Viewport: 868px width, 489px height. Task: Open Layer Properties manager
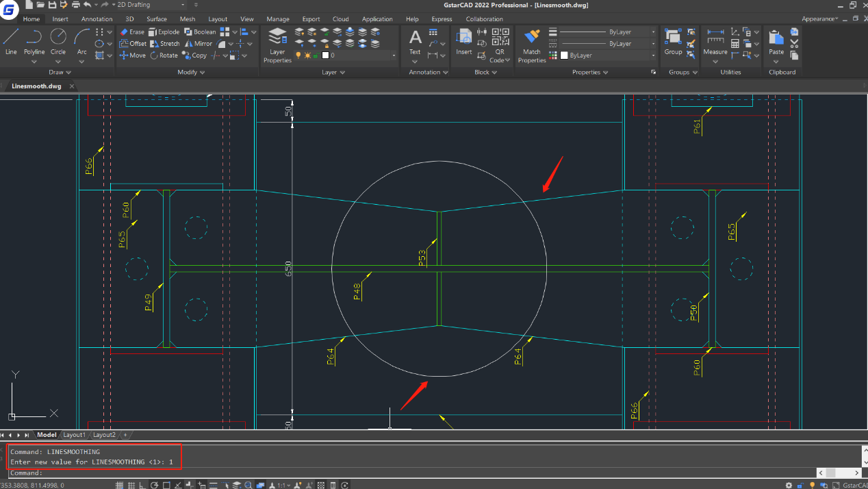(x=277, y=45)
